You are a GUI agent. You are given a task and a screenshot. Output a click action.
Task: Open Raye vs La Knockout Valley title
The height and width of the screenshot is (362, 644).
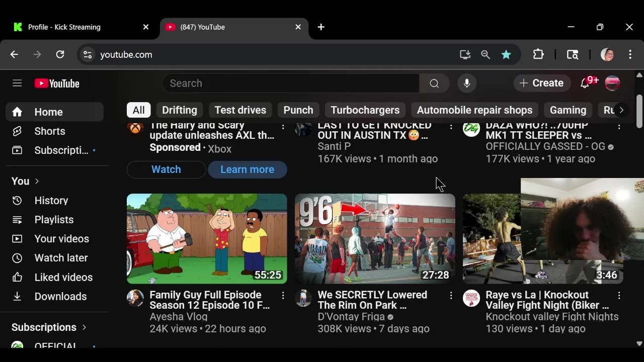pyautogui.click(x=547, y=300)
